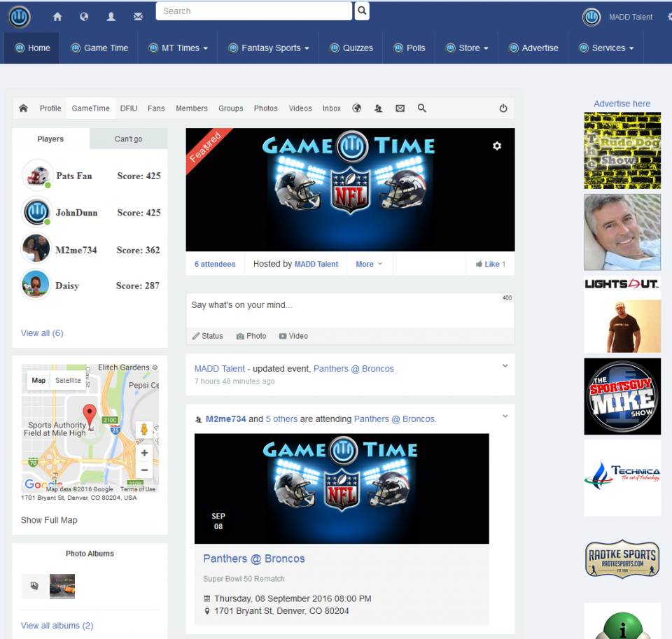Open Photos in the profile toolbar
This screenshot has height=639, width=672.
266,108
